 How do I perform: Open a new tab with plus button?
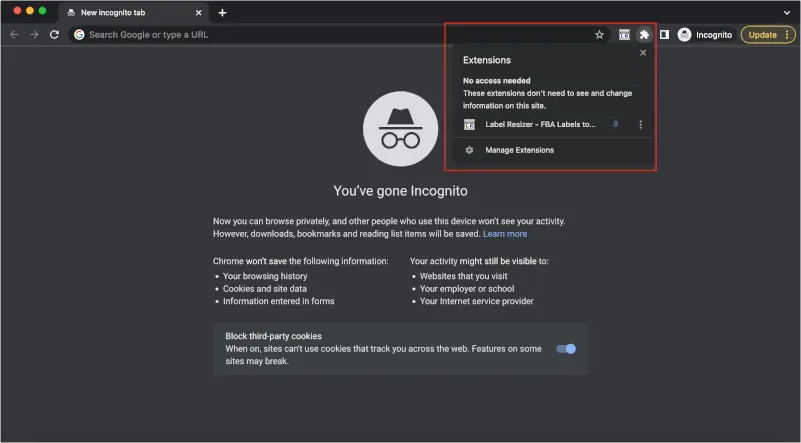(x=222, y=13)
